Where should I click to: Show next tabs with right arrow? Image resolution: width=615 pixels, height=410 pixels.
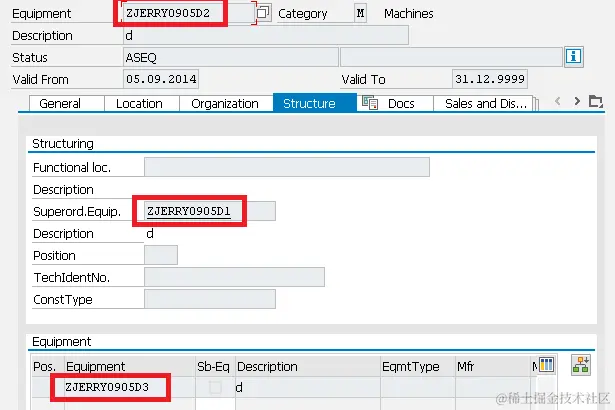pyautogui.click(x=577, y=102)
